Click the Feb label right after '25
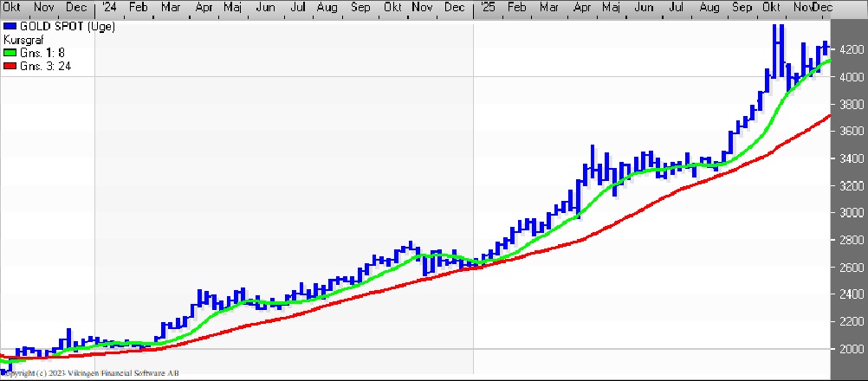This screenshot has width=868, height=381. pyautogui.click(x=516, y=7)
